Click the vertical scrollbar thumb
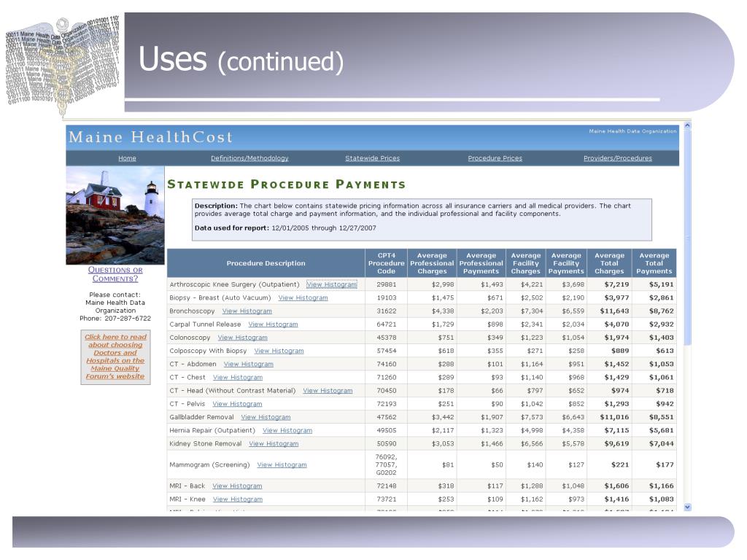 click(x=687, y=237)
